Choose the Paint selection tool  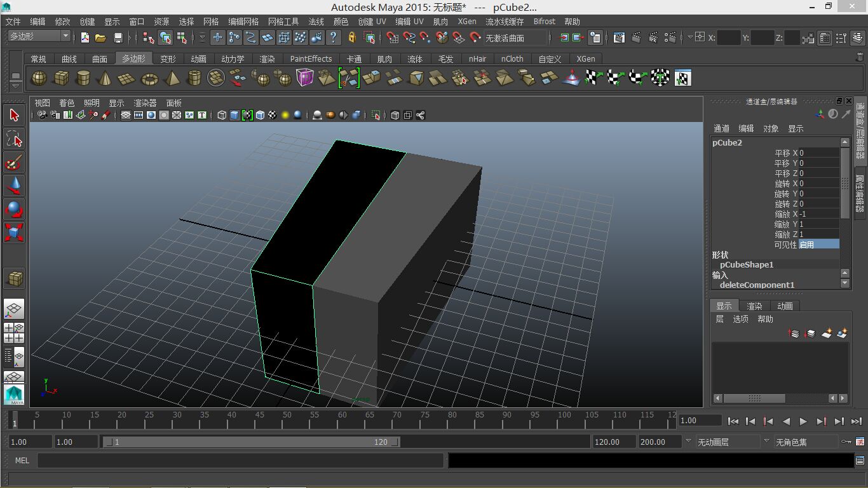pyautogui.click(x=14, y=162)
